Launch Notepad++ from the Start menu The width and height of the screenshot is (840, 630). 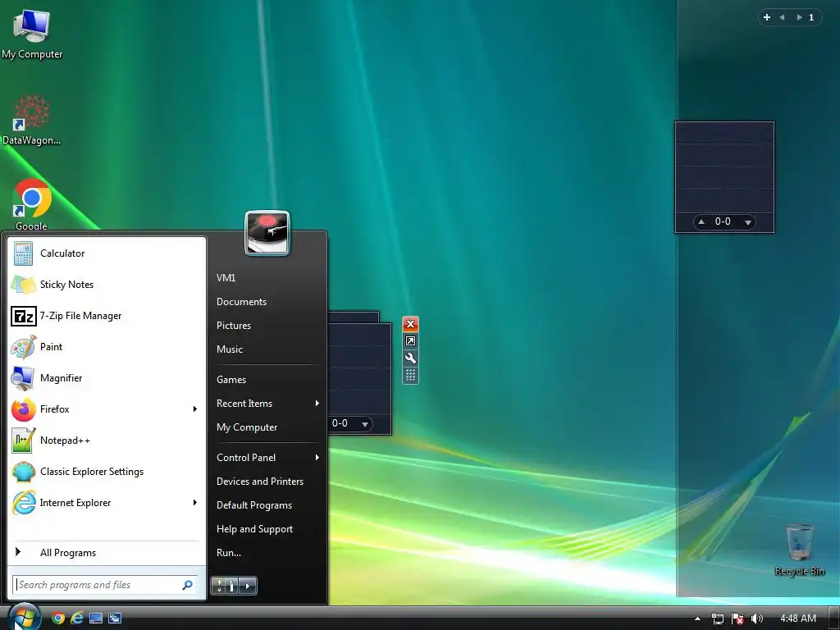pyautogui.click(x=107, y=441)
